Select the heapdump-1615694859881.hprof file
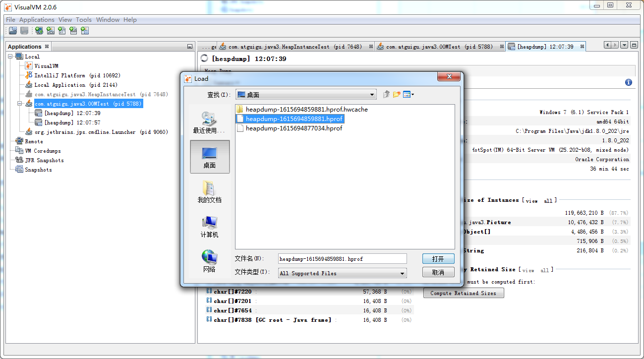The image size is (644, 359). pyautogui.click(x=290, y=119)
